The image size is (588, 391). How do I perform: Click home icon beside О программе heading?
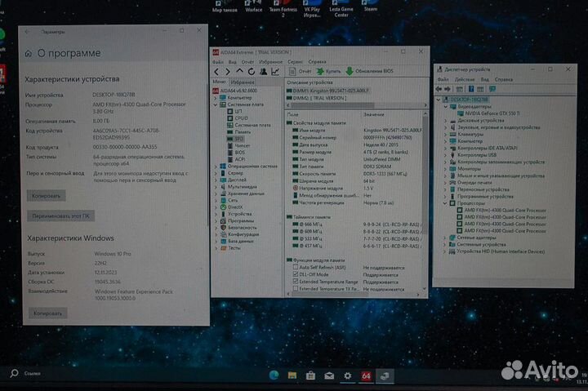(x=29, y=54)
